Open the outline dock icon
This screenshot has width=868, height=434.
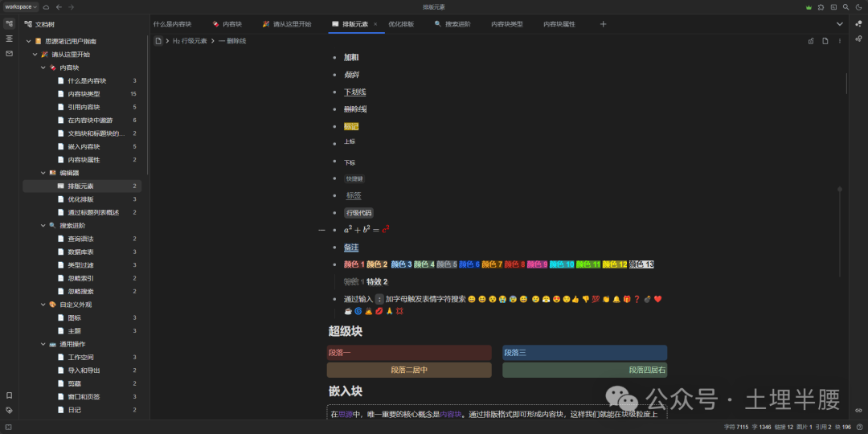click(x=9, y=39)
